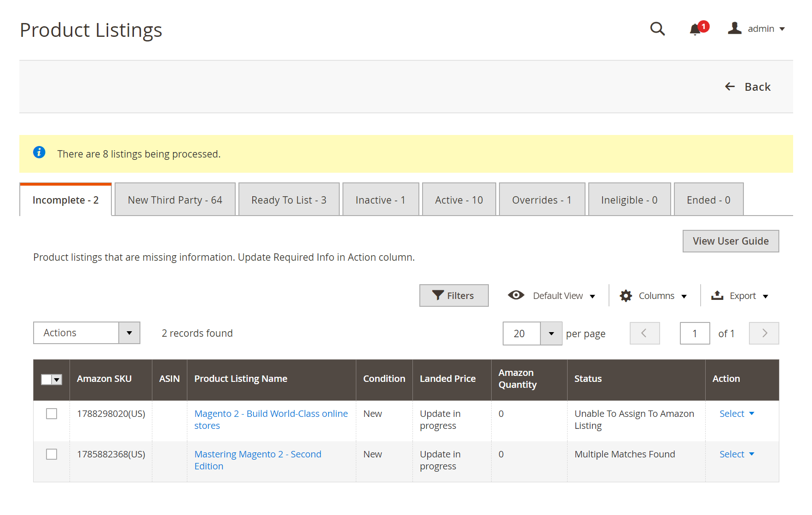Viewport: 812px width, 515px height.
Task: Open the search magnifier icon
Action: click(x=657, y=29)
